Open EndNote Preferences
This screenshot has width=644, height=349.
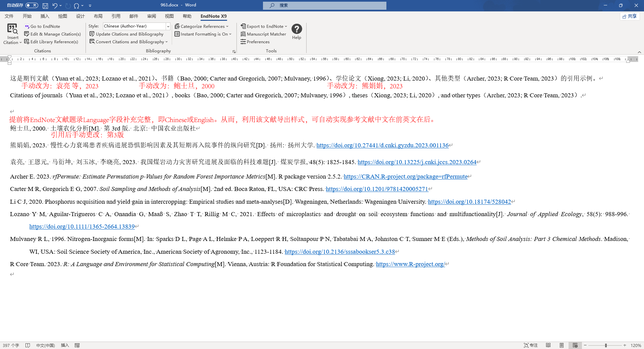[x=255, y=42]
